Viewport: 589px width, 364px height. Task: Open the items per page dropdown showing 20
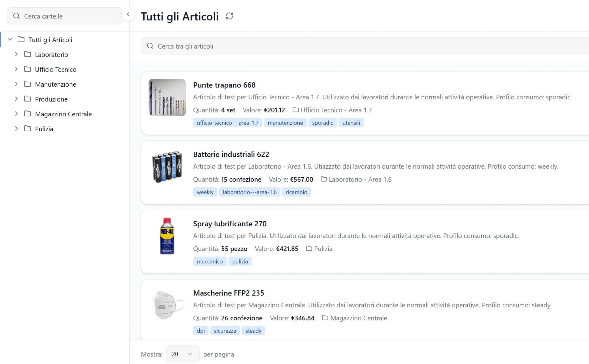[x=183, y=354]
